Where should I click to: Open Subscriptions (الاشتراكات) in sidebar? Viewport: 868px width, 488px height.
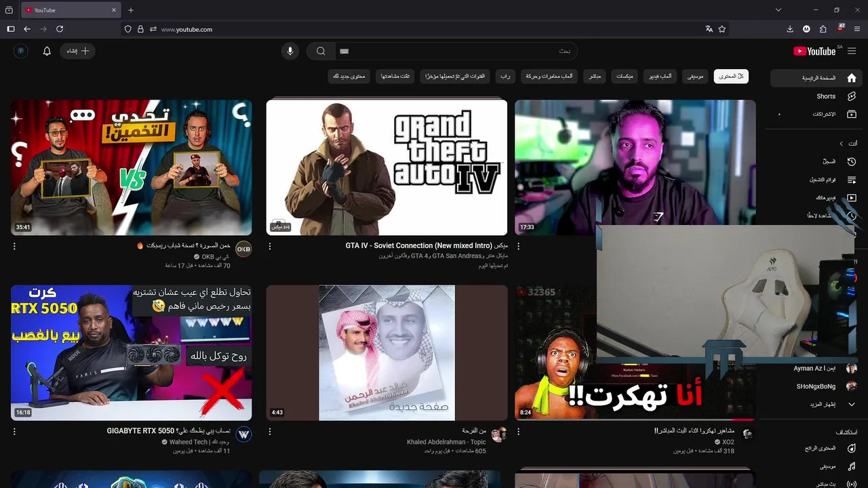(817, 114)
